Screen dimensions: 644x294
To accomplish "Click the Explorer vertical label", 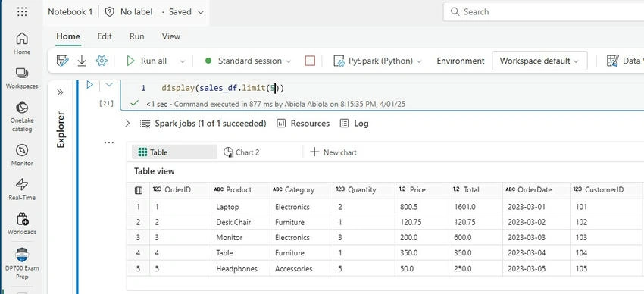I will 61,130.
